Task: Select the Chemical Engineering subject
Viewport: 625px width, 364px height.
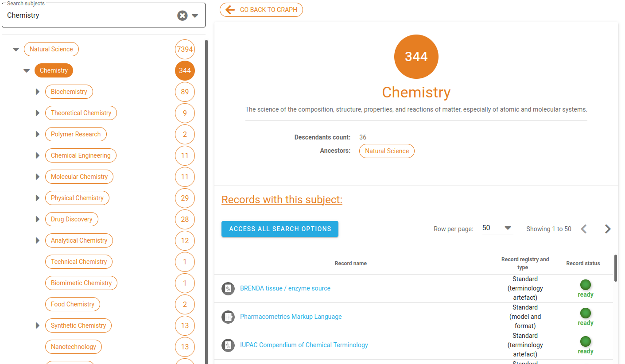Action: click(81, 155)
